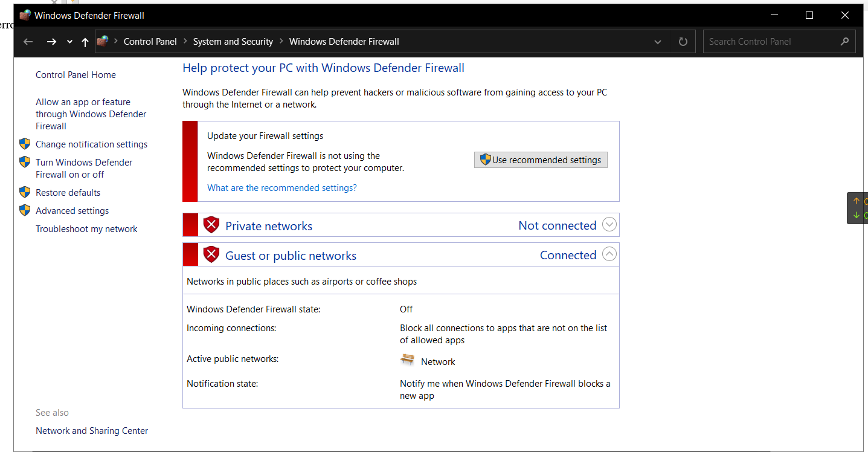Click the search magnifier icon
Viewport: 868px width, 452px height.
point(844,42)
